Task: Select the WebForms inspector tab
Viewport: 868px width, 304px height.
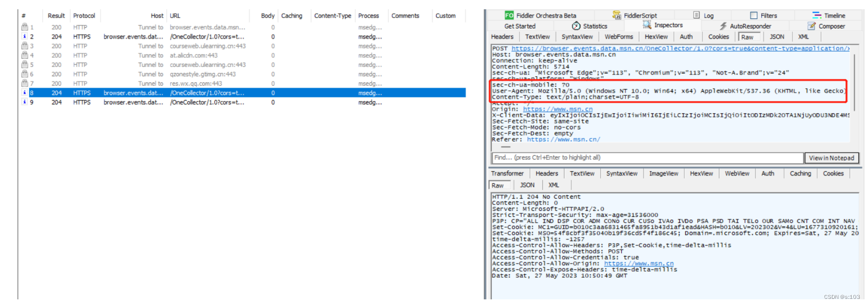Action: tap(619, 37)
